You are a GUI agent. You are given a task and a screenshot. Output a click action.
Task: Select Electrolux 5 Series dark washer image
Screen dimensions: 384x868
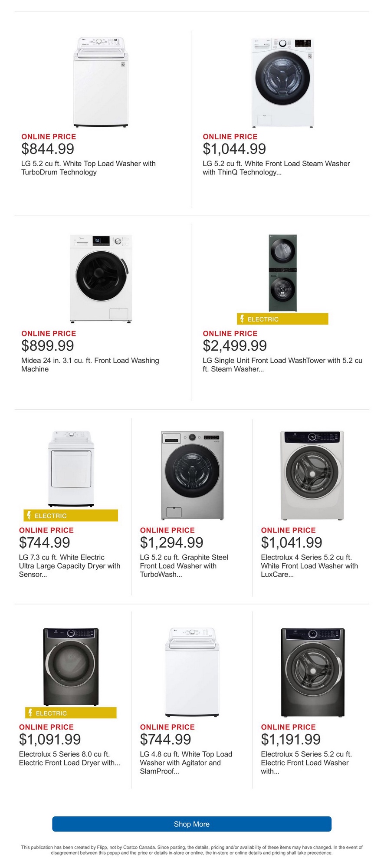[x=312, y=672]
